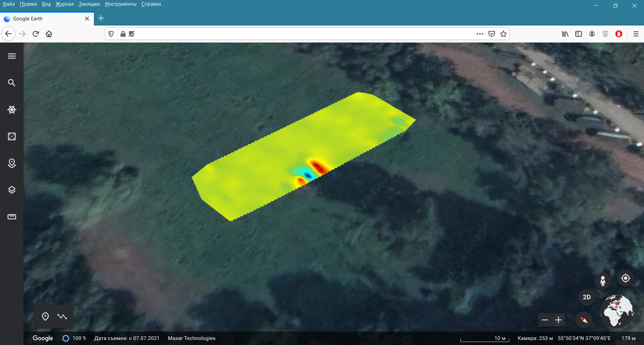Open tracking protection shield in address bar
The height and width of the screenshot is (345, 644).
(x=111, y=34)
